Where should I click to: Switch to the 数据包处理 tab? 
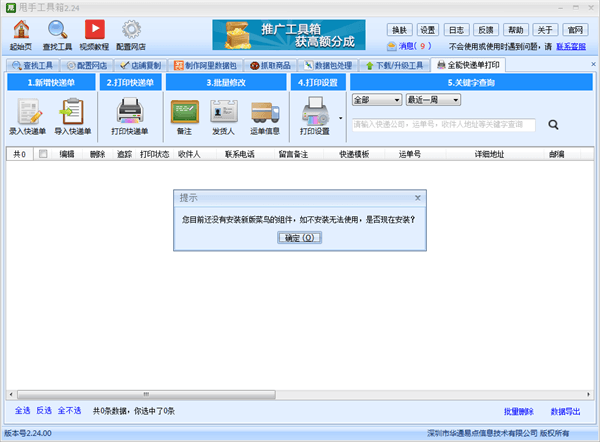coord(327,65)
